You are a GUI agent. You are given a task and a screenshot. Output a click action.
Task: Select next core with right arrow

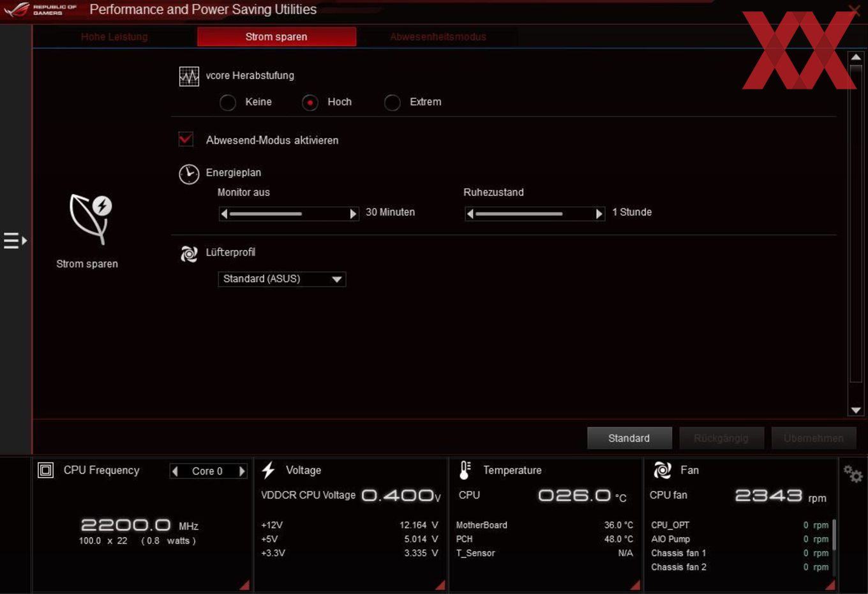click(x=242, y=471)
